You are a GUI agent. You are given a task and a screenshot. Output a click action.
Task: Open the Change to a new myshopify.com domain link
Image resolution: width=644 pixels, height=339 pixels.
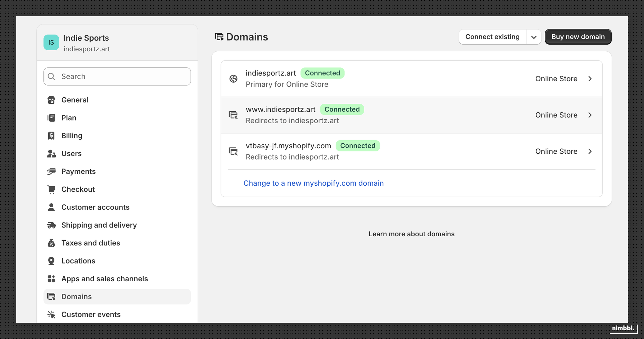(x=313, y=183)
